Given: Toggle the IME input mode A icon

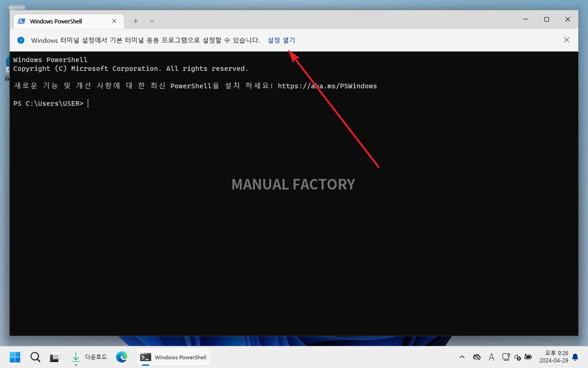Looking at the screenshot, I should (x=492, y=357).
